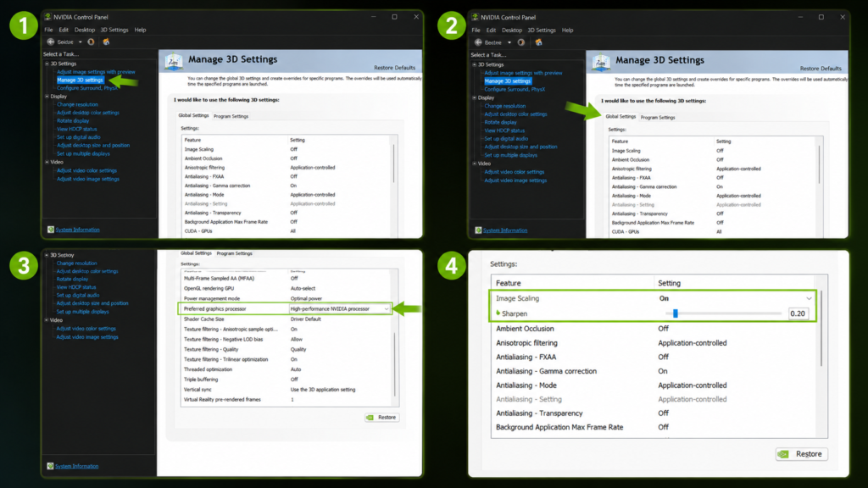Click settings list scrollbar in top-left window
This screenshot has height=488, width=868.
point(394,164)
